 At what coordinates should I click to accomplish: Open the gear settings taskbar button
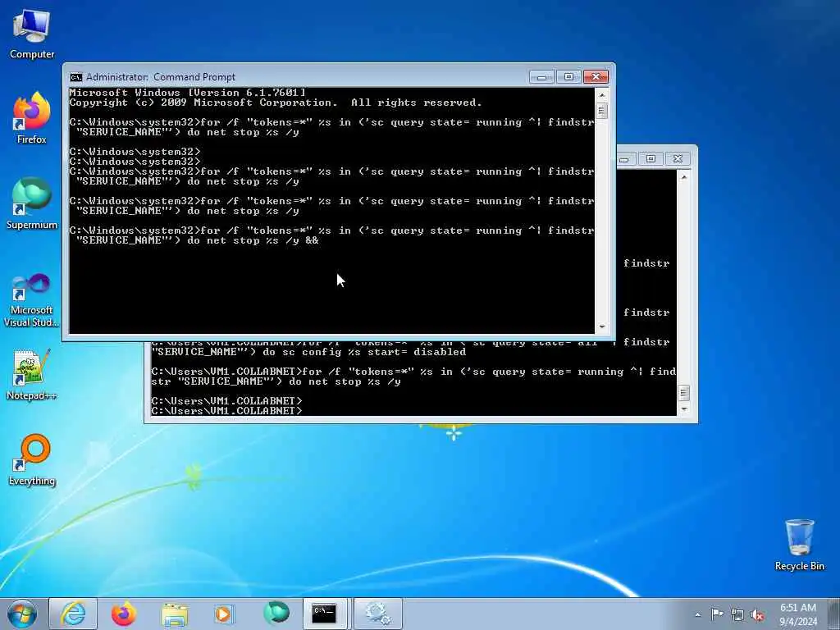[x=377, y=614]
